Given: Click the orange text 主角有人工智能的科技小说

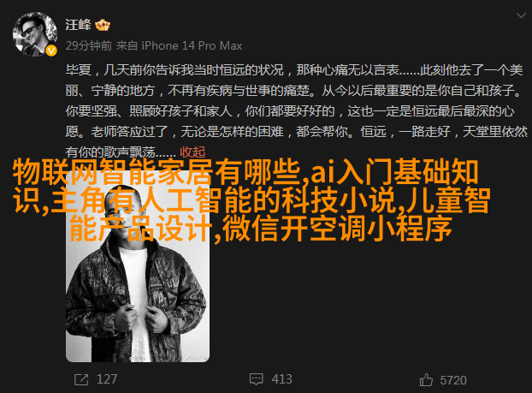Looking at the screenshot, I should tap(223, 200).
